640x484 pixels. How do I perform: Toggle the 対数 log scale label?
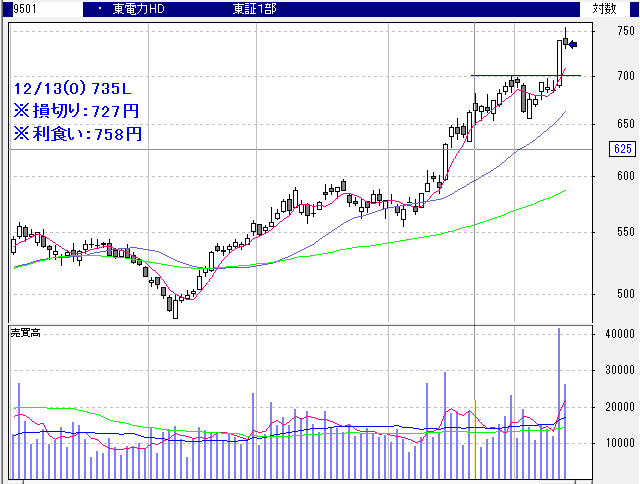coord(604,8)
